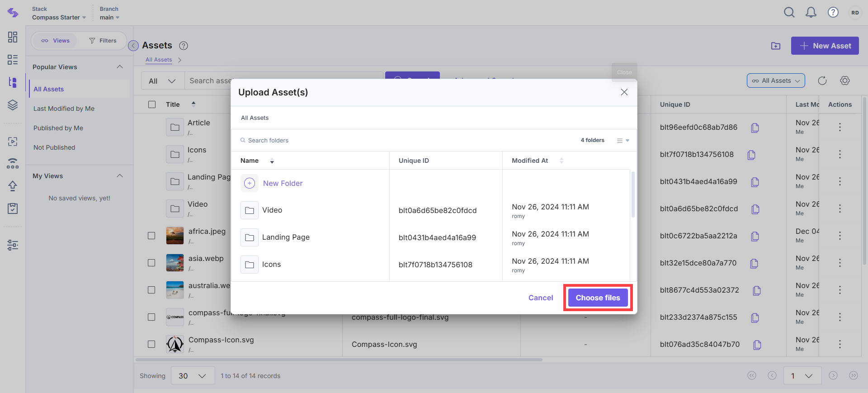The width and height of the screenshot is (868, 393).
Task: Check the asia.webp row checkbox
Action: point(151,263)
